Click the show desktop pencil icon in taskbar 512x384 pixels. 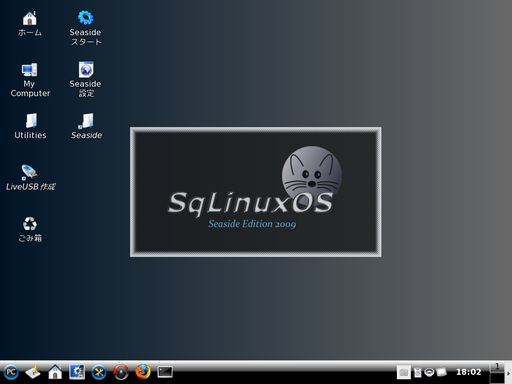pos(33,372)
